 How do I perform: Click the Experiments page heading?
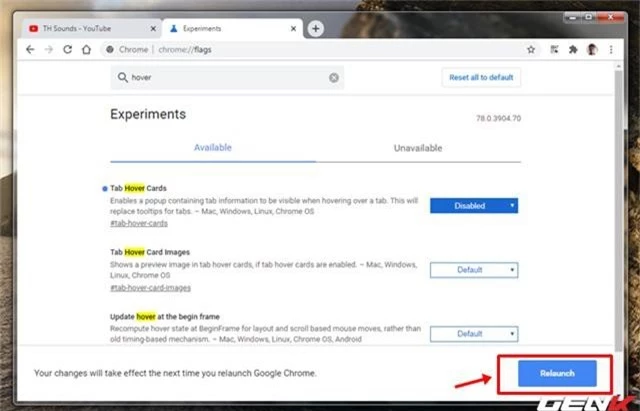(148, 114)
